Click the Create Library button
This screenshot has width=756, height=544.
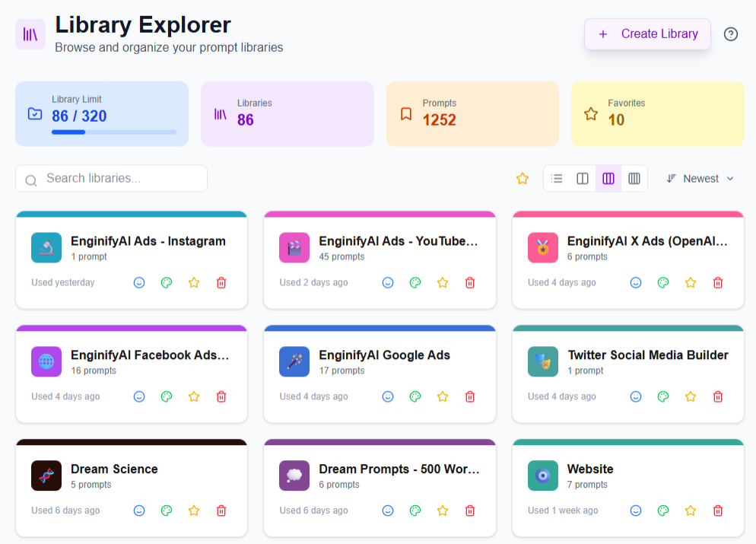(647, 34)
